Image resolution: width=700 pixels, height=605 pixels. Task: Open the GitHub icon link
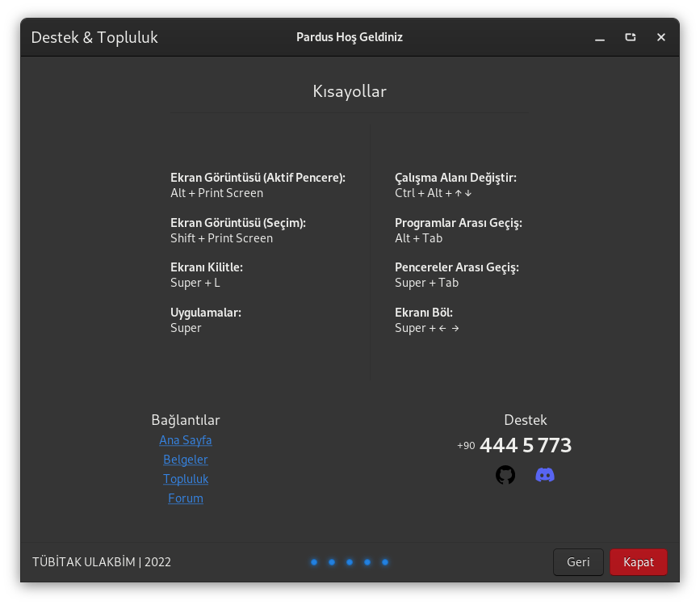(x=505, y=475)
